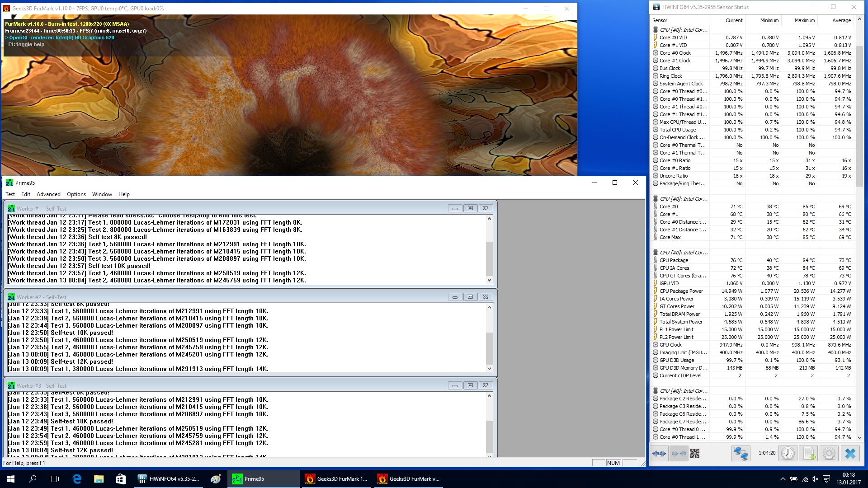Viewport: 868px width, 488px height.
Task: Open HWiNFO fan control icon
Action: 695,453
